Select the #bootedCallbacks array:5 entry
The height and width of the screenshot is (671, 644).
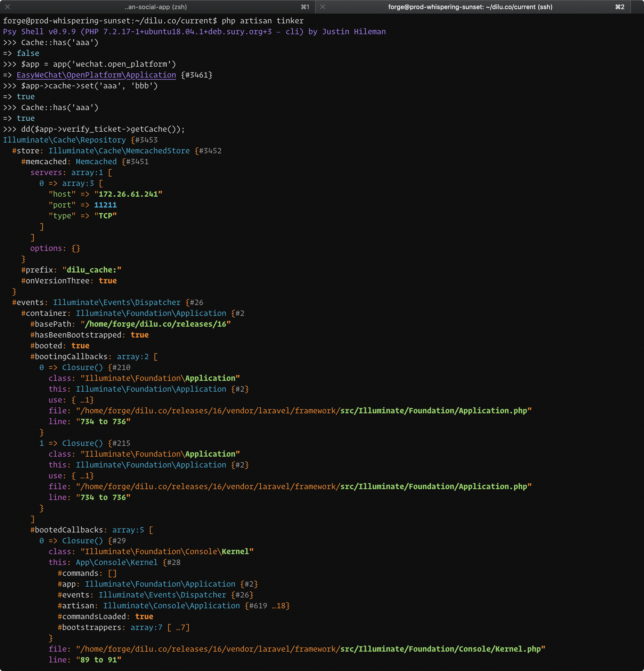[x=91, y=530]
